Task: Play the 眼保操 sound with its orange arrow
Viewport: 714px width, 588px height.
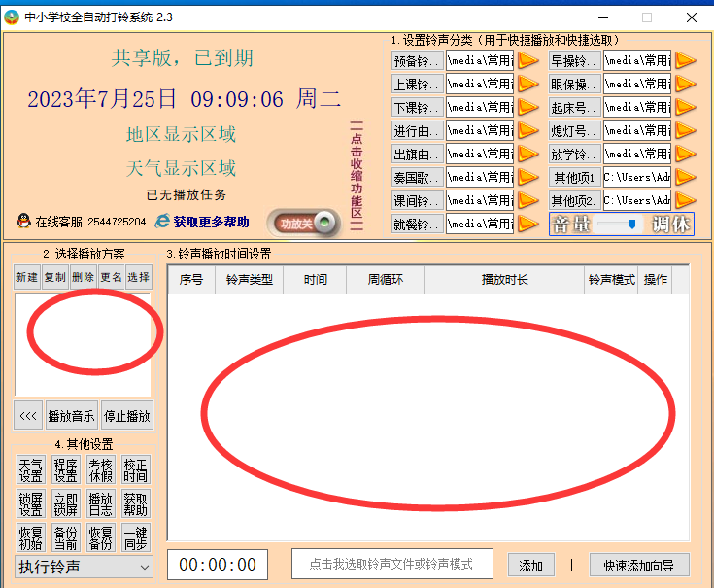Action: click(685, 84)
